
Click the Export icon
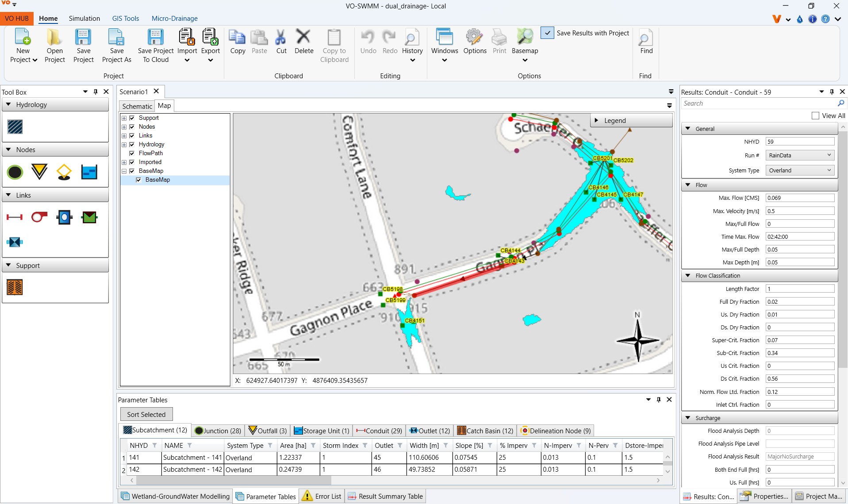click(x=210, y=37)
